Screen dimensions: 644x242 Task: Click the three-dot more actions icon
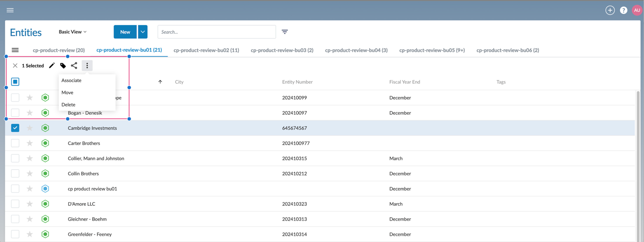[x=87, y=66]
